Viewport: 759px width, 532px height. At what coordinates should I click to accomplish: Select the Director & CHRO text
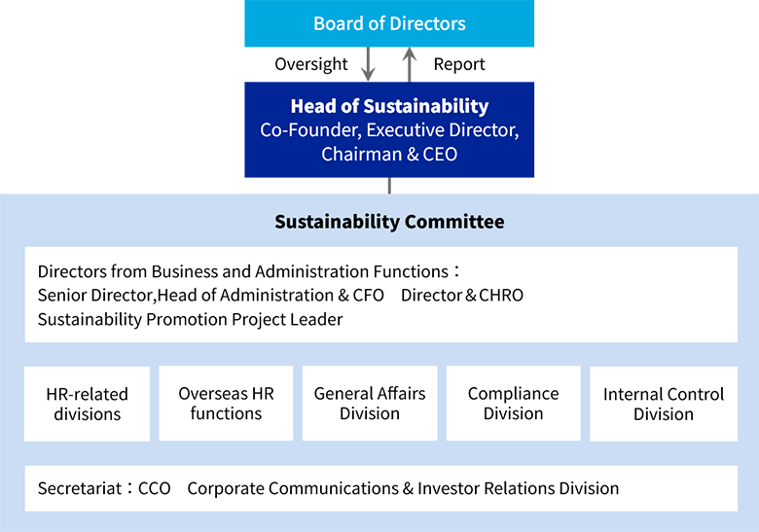pos(462,295)
